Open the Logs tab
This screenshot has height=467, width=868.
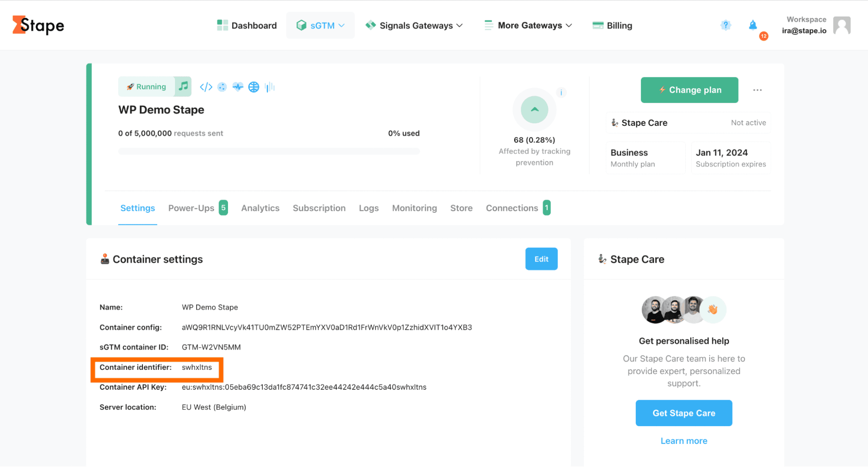coord(369,208)
